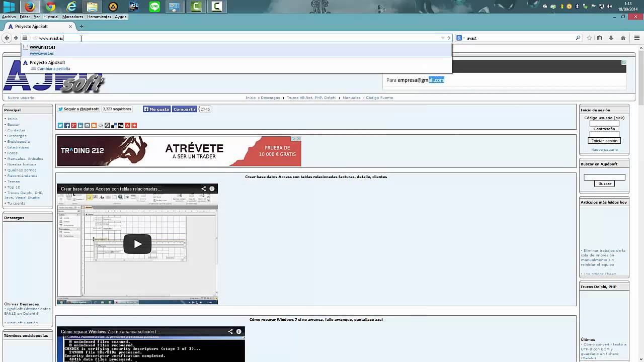Share via the LinkedIn icon in share row
Viewport: 644px width, 362px height.
pyautogui.click(x=80, y=125)
